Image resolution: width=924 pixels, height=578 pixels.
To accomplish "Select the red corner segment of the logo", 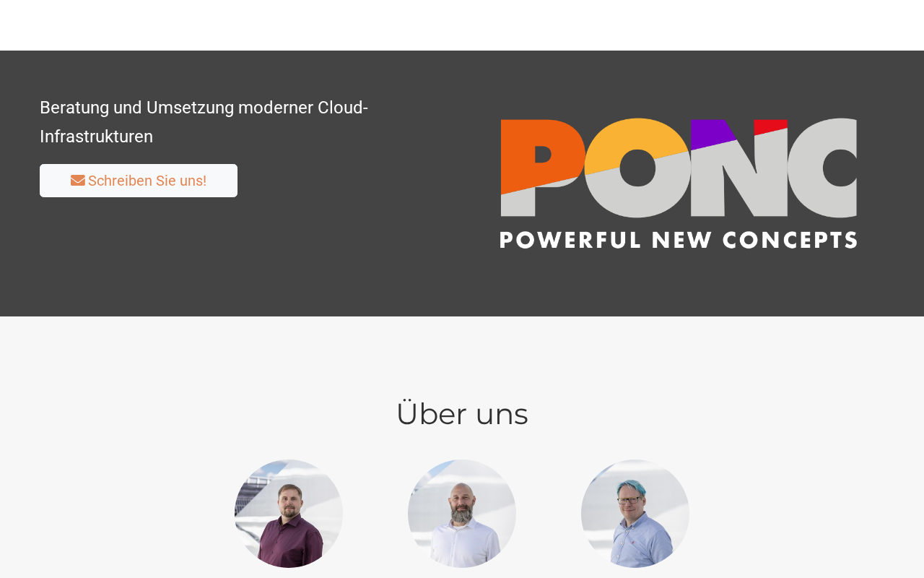I will pyautogui.click(x=770, y=127).
